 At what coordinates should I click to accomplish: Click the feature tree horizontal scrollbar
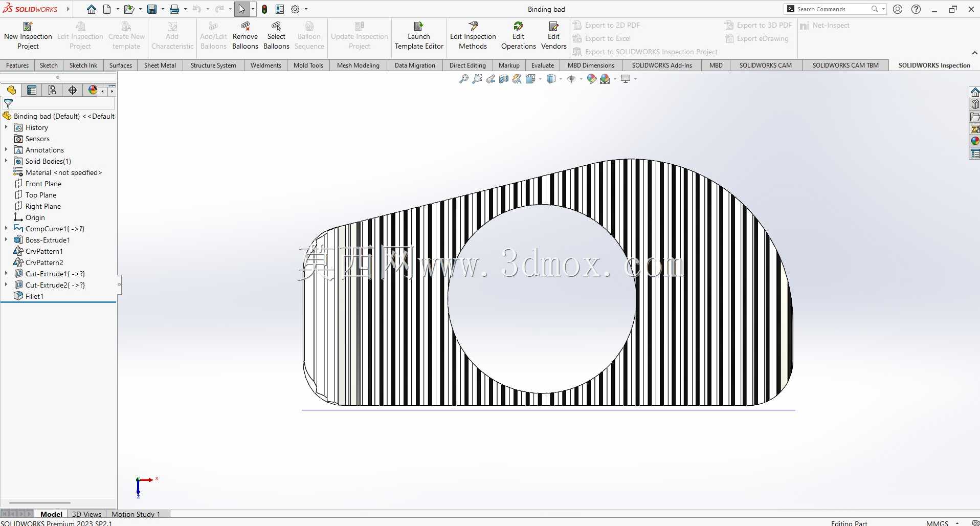(40, 503)
